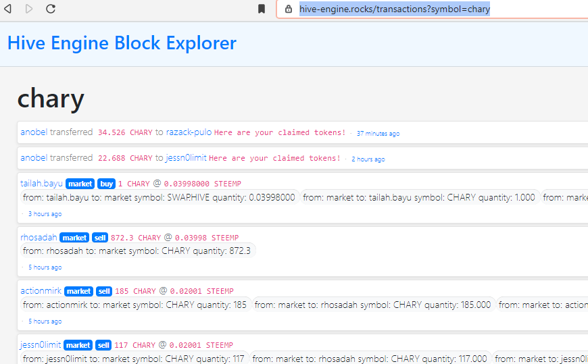The width and height of the screenshot is (588, 364).
Task: Click the sell badge in the rhosadah row
Action: [100, 238]
